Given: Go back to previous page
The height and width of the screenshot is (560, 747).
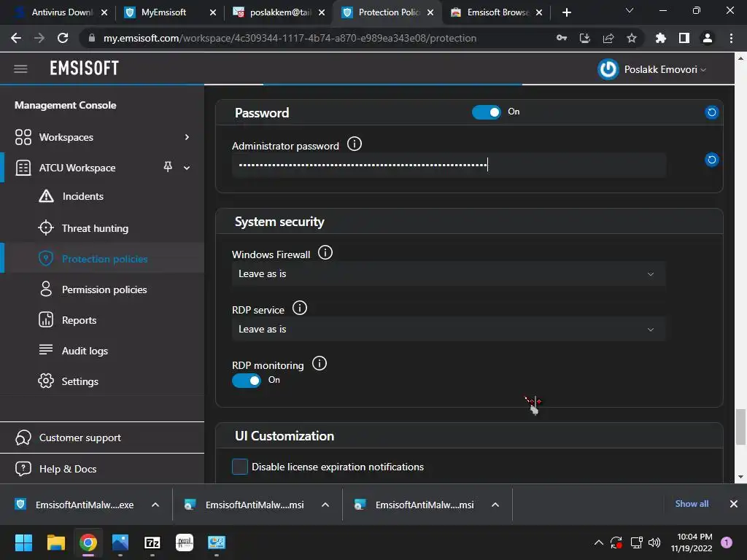Looking at the screenshot, I should [16, 38].
